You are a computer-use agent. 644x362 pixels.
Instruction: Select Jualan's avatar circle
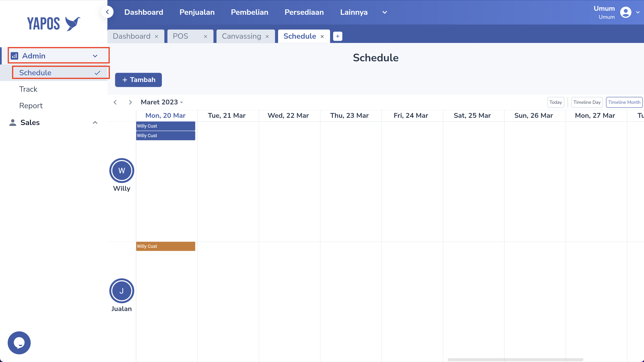pyautogui.click(x=122, y=291)
